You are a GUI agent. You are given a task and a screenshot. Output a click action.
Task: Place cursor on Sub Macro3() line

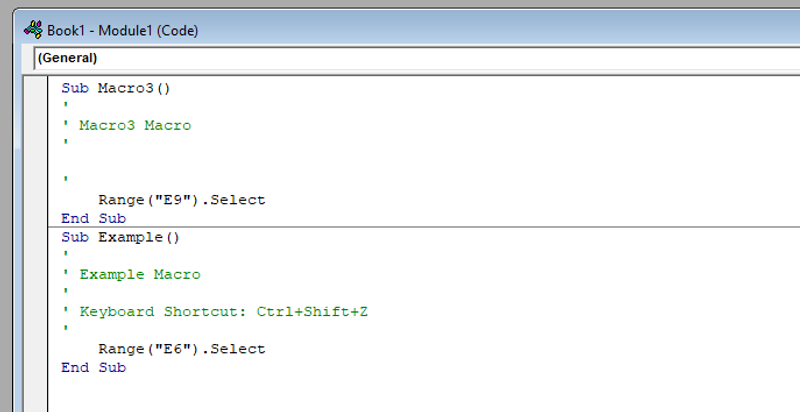click(x=116, y=88)
